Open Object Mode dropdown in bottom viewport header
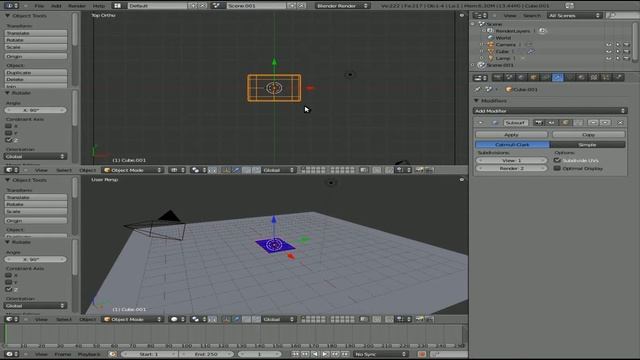The image size is (640, 360). pyautogui.click(x=133, y=319)
